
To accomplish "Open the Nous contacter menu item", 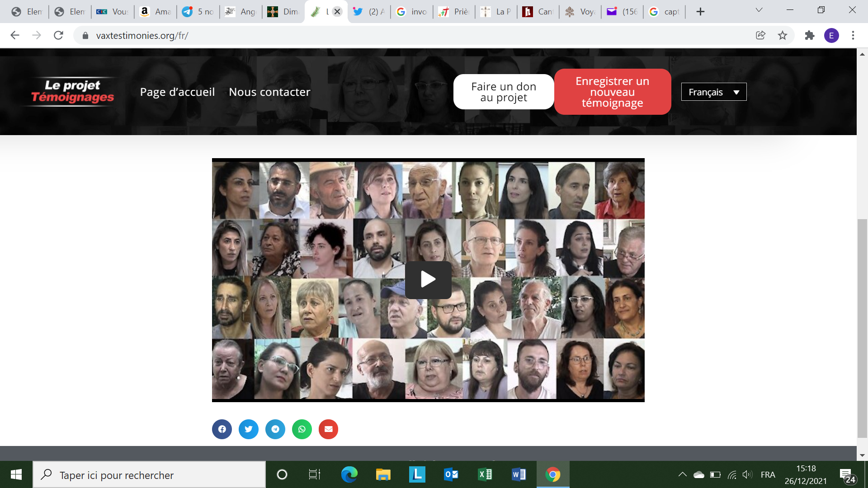I will tap(269, 92).
